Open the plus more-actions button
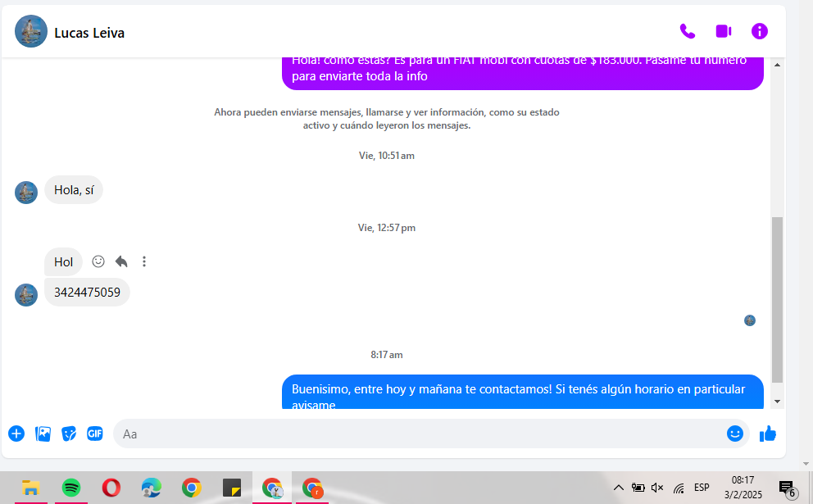The height and width of the screenshot is (504, 813). pyautogui.click(x=16, y=434)
